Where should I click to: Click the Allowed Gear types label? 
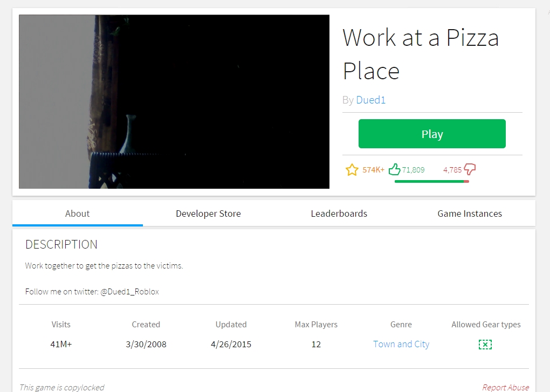pyautogui.click(x=486, y=324)
